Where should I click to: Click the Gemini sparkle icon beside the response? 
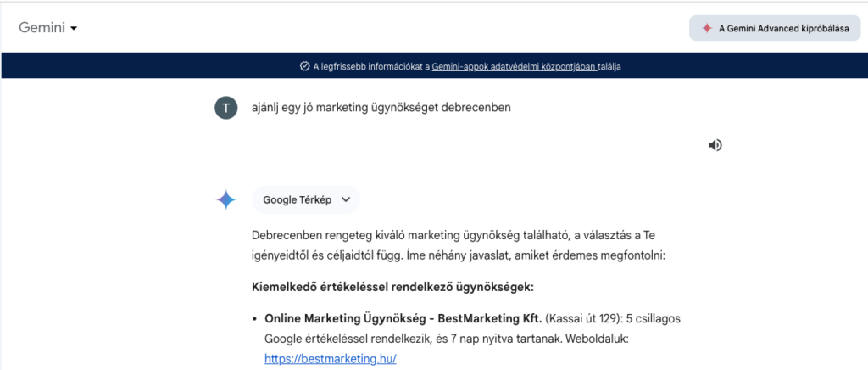pos(225,200)
